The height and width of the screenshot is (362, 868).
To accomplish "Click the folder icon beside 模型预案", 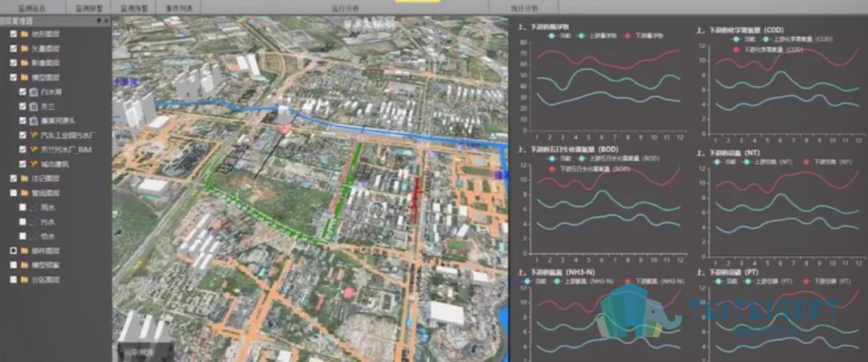I will 24,265.
